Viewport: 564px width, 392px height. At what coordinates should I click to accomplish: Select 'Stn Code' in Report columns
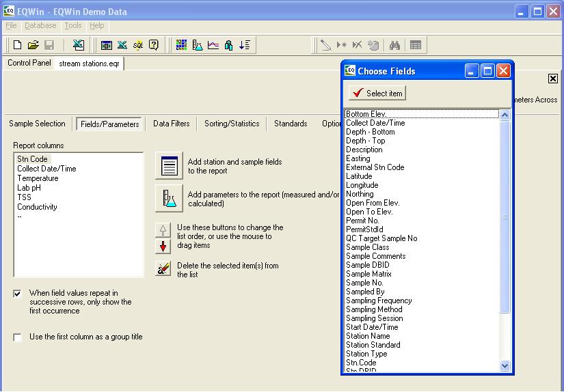32,159
